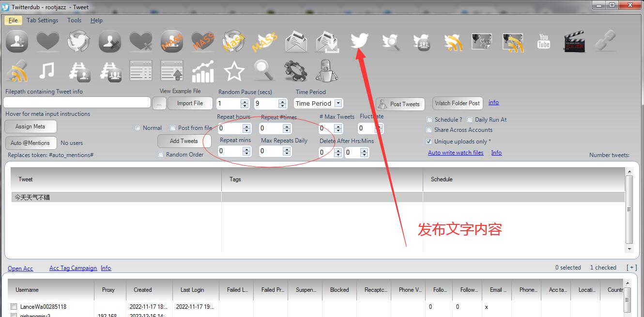Click the Filepath containing Tweet info field
Viewport: 644px width, 317px height.
(77, 103)
